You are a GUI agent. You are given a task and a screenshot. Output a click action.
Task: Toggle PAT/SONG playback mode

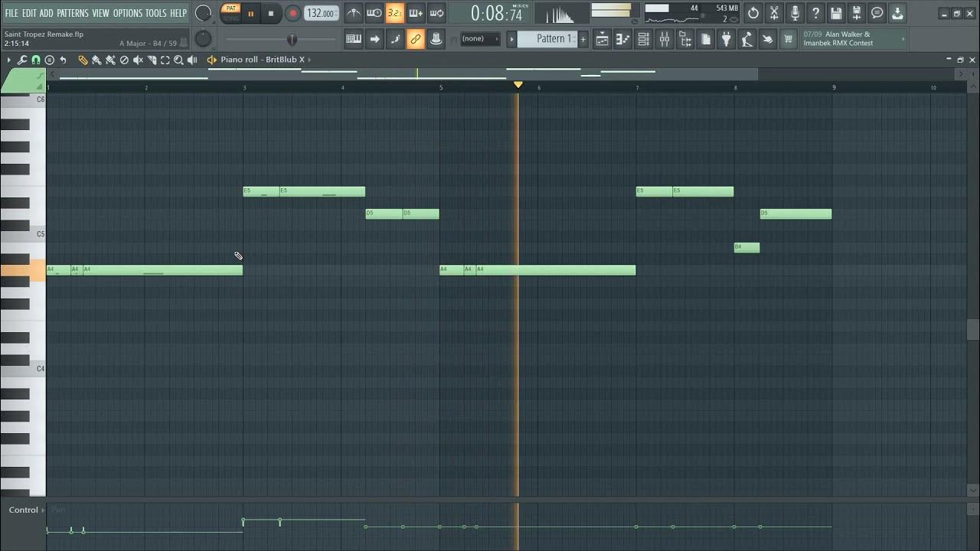click(230, 13)
